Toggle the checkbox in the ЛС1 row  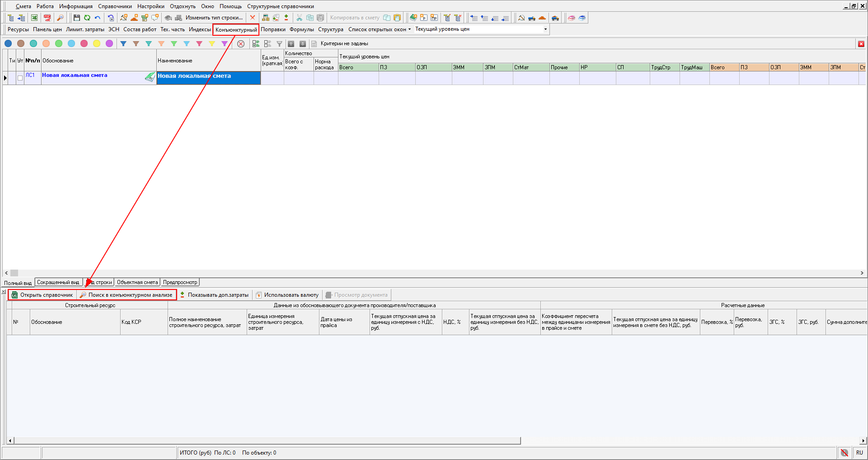(20, 78)
